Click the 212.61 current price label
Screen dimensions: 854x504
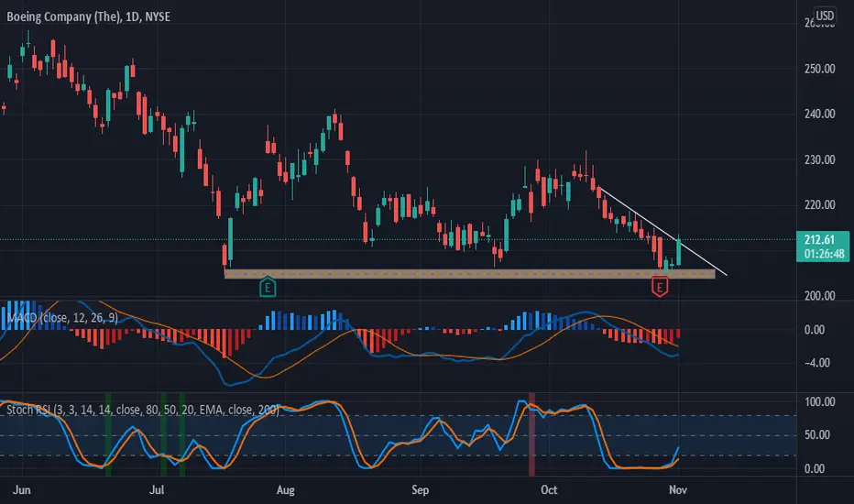tap(819, 240)
